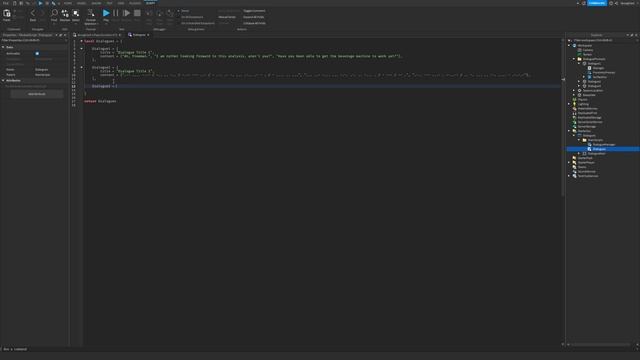Switch to the View ribbon tab
Screen dimensions: 640x360
(121, 3)
